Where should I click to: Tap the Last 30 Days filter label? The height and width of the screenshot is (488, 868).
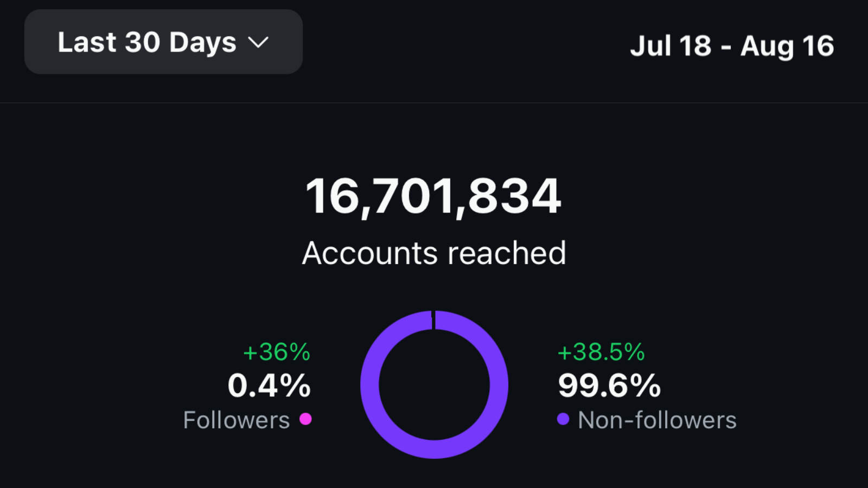click(147, 42)
